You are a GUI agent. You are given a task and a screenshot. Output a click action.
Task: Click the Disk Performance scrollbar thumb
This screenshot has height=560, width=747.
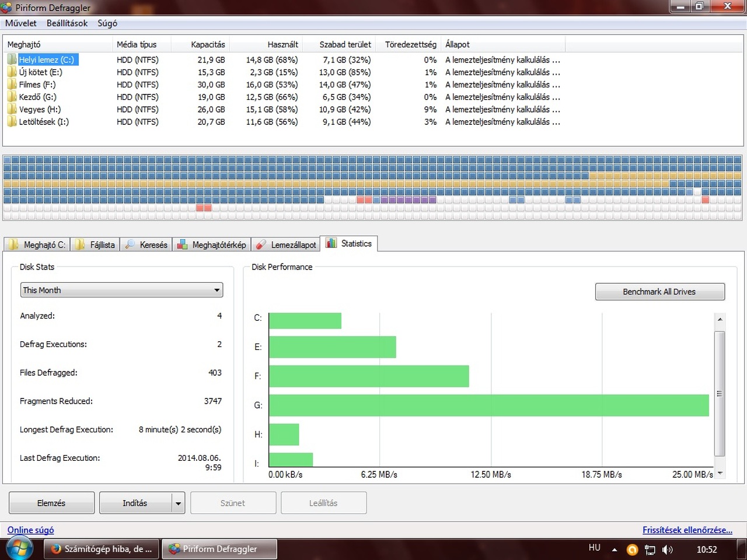tap(720, 394)
